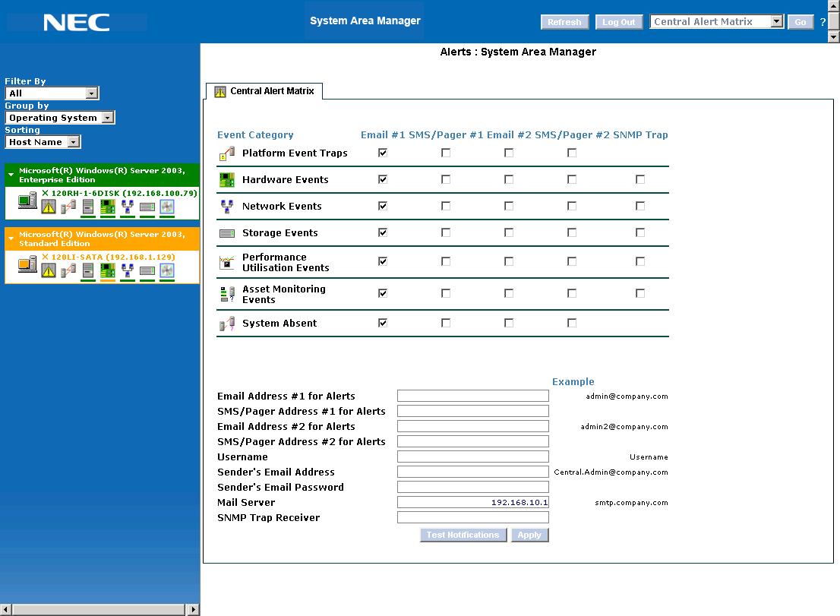The image size is (840, 616).
Task: Open the Central Alert Matrix page dropdown
Action: pyautogui.click(x=717, y=22)
